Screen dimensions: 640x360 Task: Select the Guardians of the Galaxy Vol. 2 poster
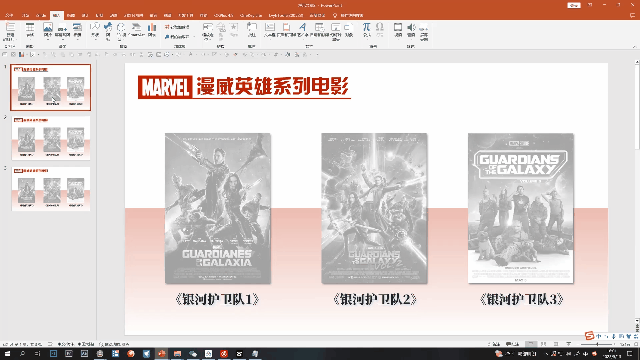pyautogui.click(x=374, y=208)
